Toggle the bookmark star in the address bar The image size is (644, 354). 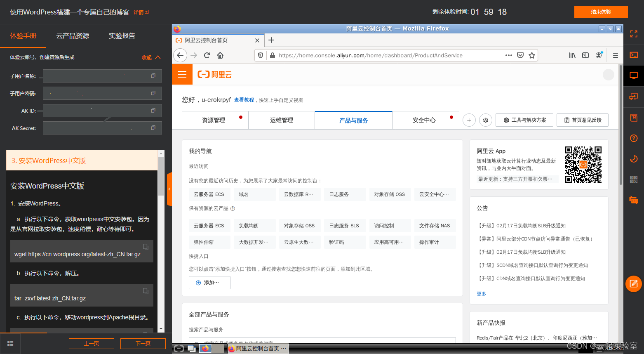pos(531,55)
